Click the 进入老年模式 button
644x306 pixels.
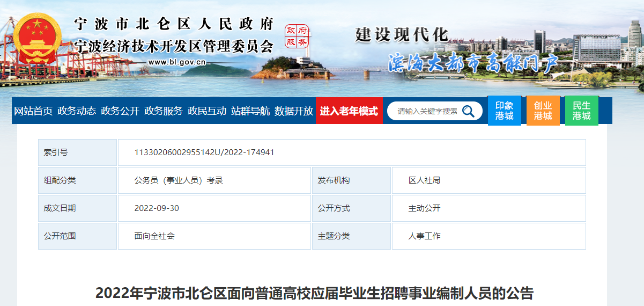[x=349, y=111]
